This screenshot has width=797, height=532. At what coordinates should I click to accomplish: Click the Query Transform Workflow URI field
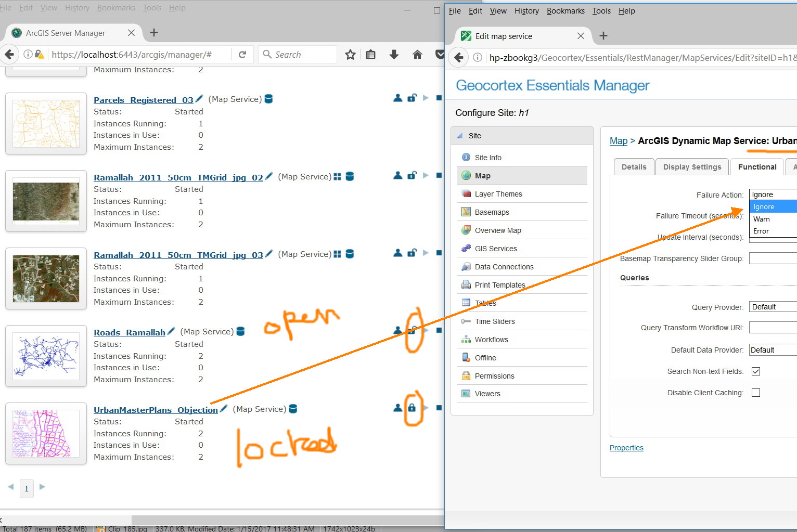point(773,328)
